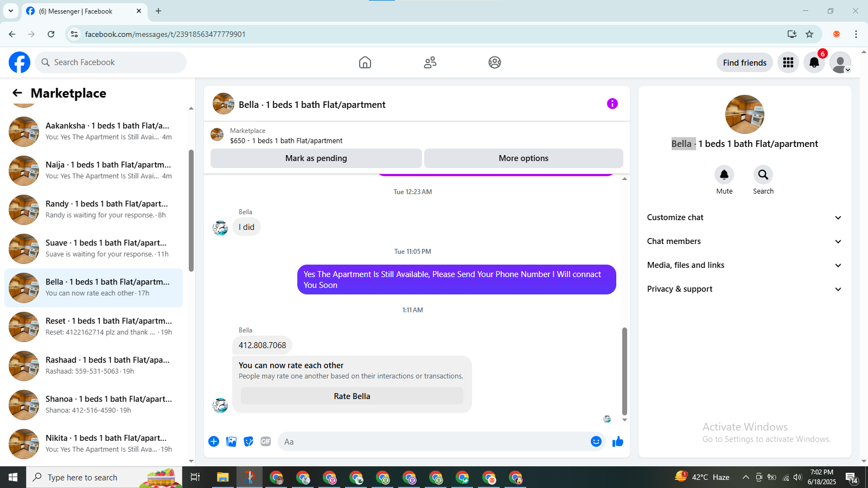Open the Groups icon in top navigation

[495, 62]
